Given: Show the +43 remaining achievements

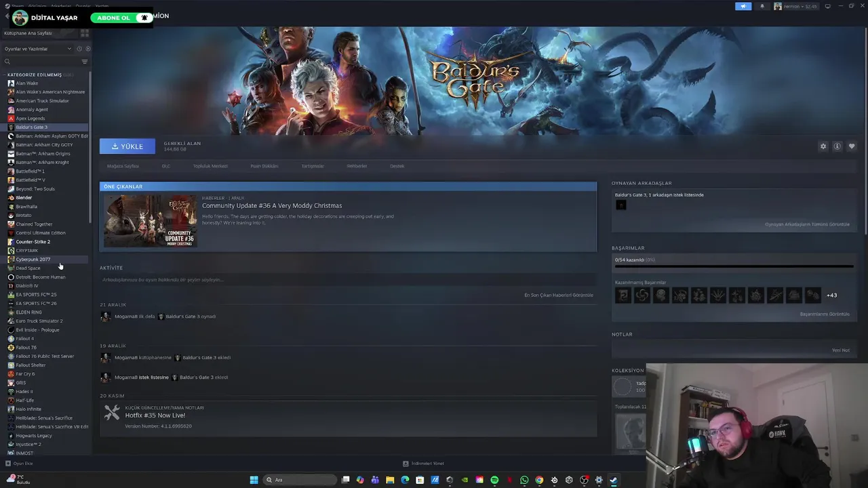Looking at the screenshot, I should tap(831, 296).
